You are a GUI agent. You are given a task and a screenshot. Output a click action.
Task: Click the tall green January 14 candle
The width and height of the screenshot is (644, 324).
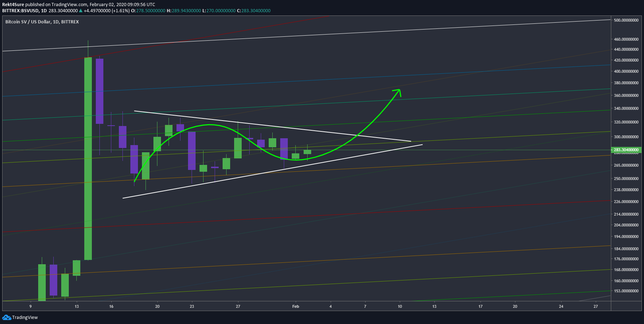[x=88, y=158]
